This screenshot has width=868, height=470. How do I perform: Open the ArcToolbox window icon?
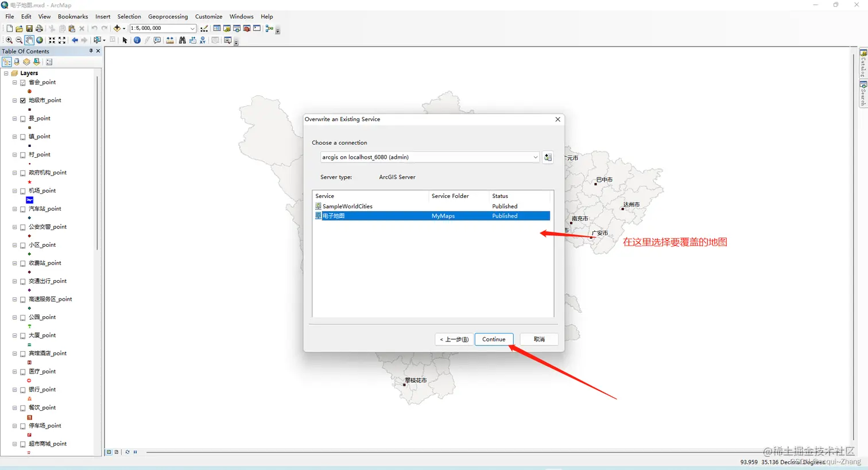[x=247, y=28]
